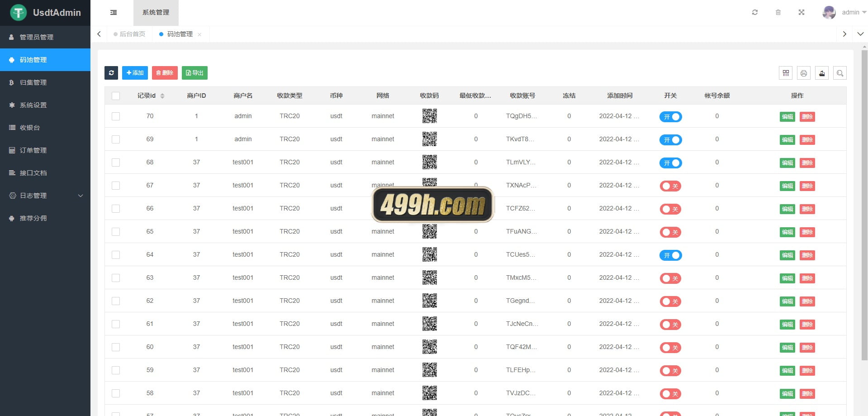Turn off the switch for record 70
868x416 pixels.
(x=670, y=117)
